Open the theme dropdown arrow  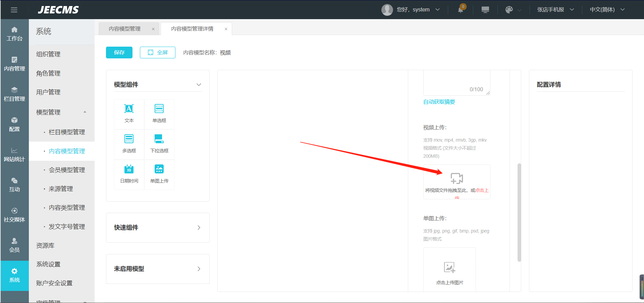point(519,10)
